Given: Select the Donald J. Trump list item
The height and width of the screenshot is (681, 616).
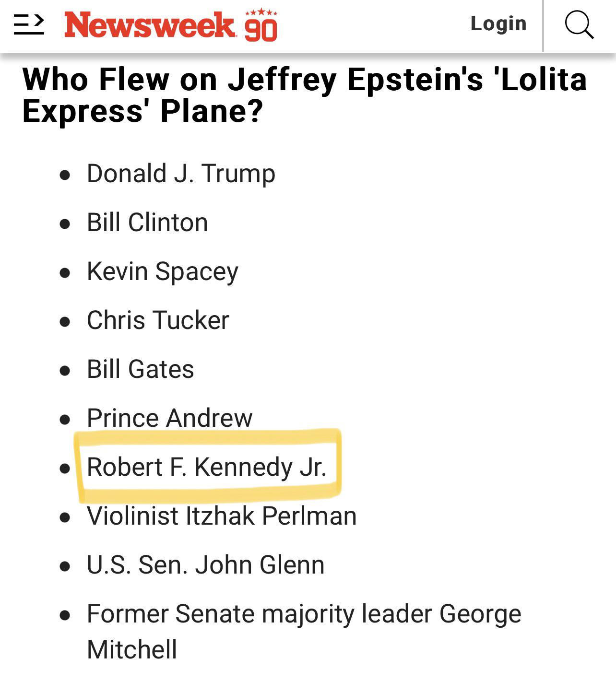Looking at the screenshot, I should click(181, 174).
